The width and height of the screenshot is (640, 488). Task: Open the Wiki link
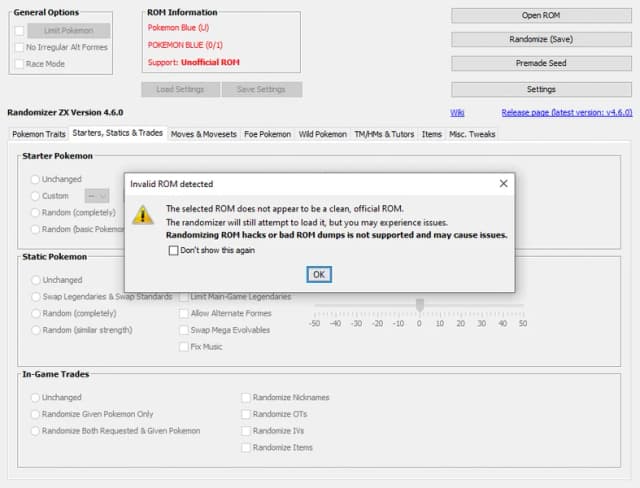point(457,113)
